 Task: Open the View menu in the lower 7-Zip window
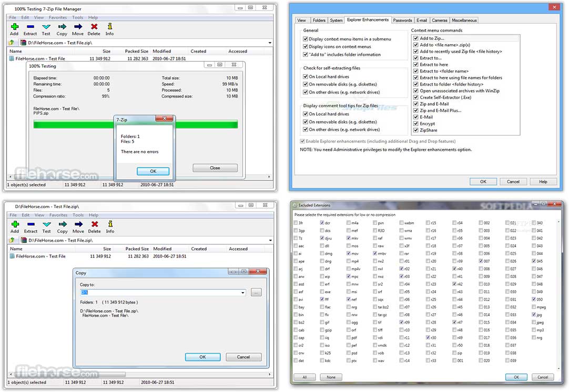[x=39, y=215]
